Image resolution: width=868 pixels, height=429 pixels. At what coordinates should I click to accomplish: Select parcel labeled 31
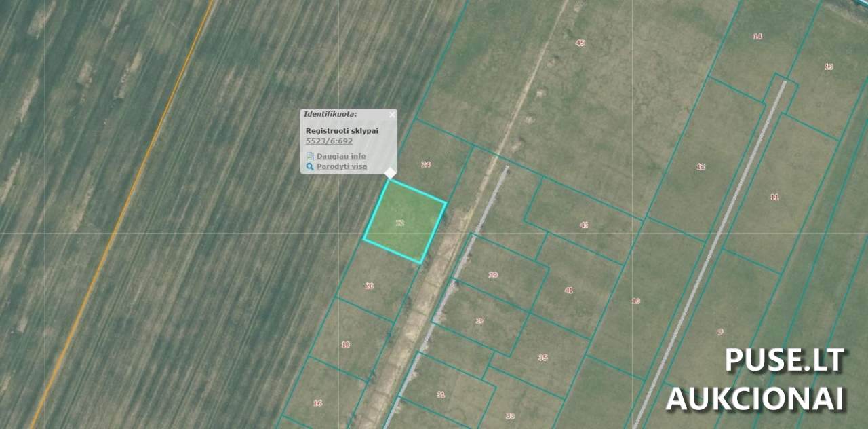coord(441,394)
